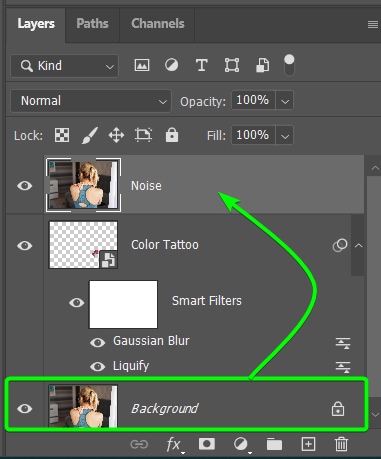Lock transparent pixels checkerboard icon

tap(62, 135)
